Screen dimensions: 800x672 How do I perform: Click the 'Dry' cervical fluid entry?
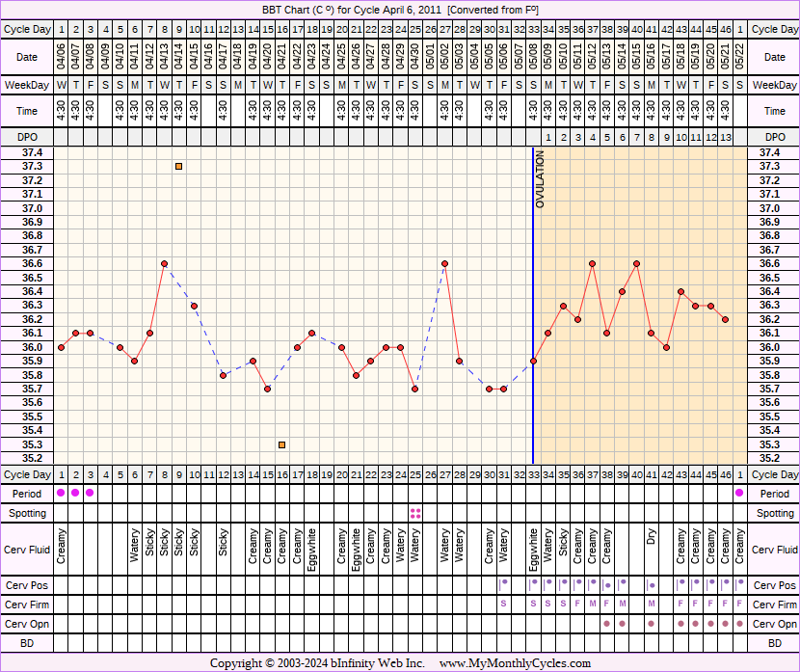click(x=652, y=537)
